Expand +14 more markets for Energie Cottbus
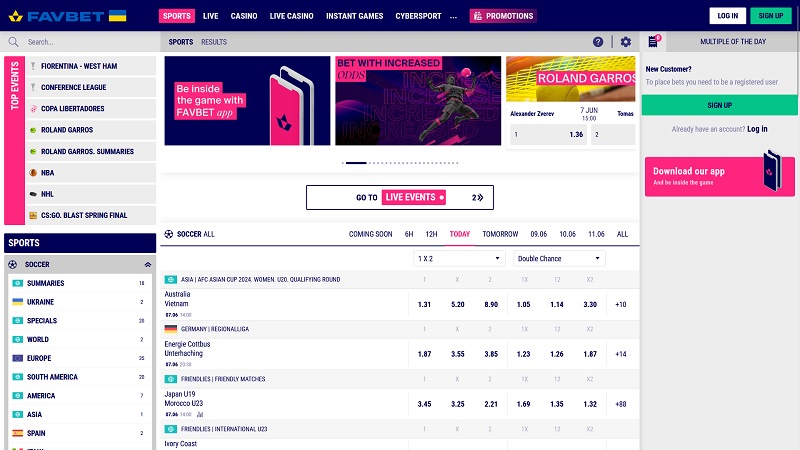The height and width of the screenshot is (450, 800). click(620, 354)
